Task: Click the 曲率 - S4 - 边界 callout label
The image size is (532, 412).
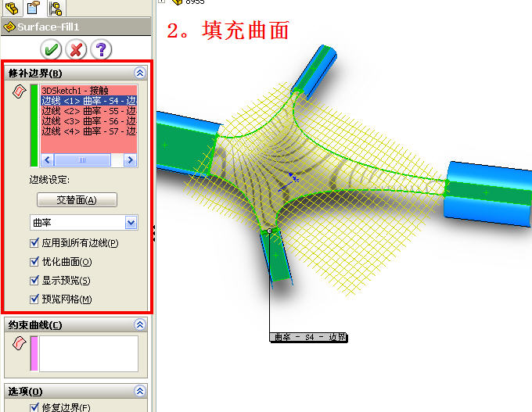Action: coord(308,337)
